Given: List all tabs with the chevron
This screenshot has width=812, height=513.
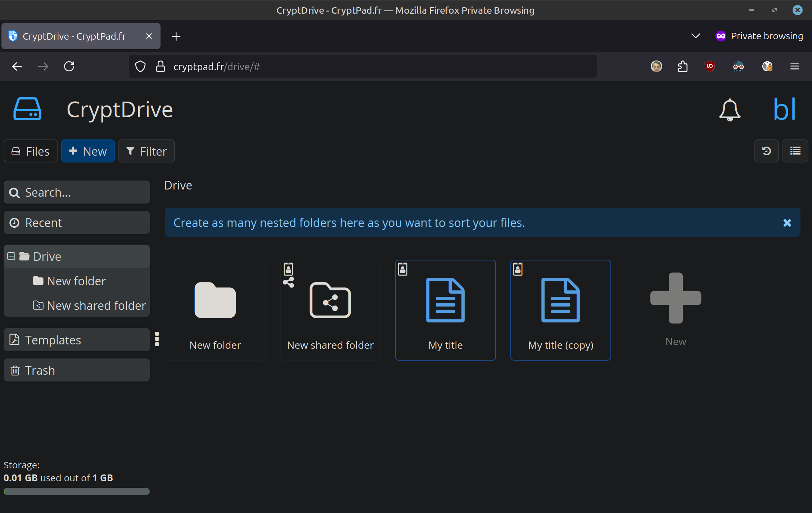Looking at the screenshot, I should 695,36.
